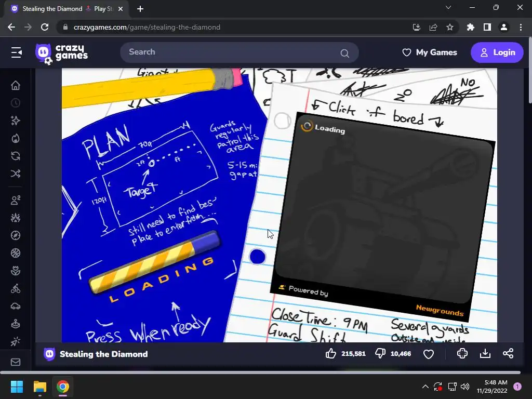
Task: Open Chrome three-dot menu
Action: pyautogui.click(x=521, y=27)
